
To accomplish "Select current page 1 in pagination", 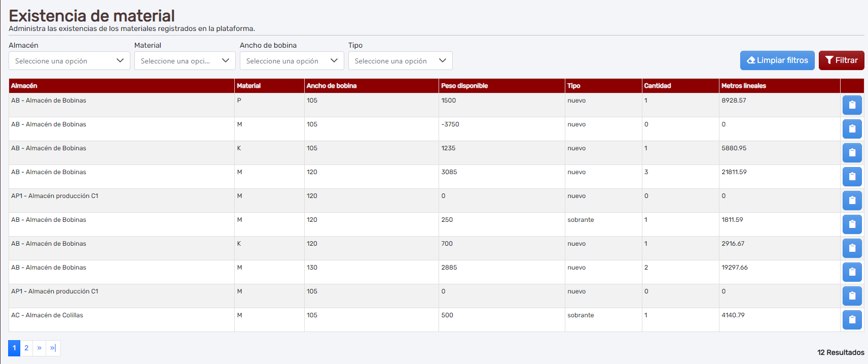I will point(14,348).
